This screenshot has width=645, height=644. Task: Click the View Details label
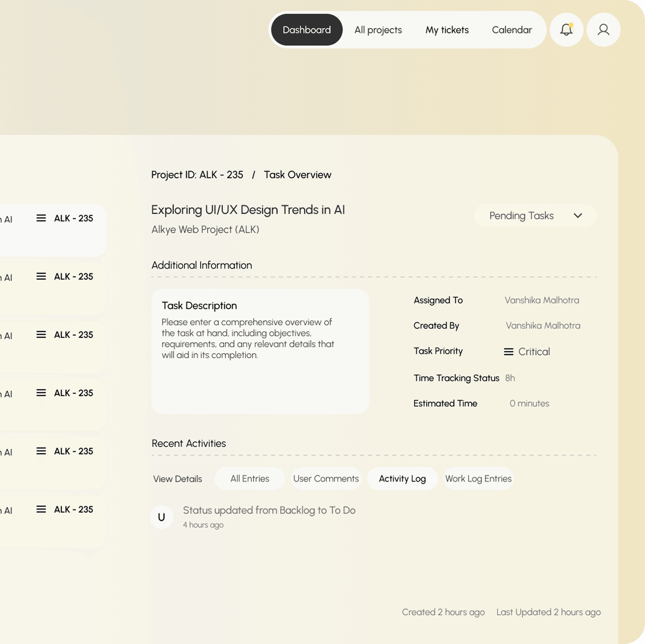(x=178, y=479)
